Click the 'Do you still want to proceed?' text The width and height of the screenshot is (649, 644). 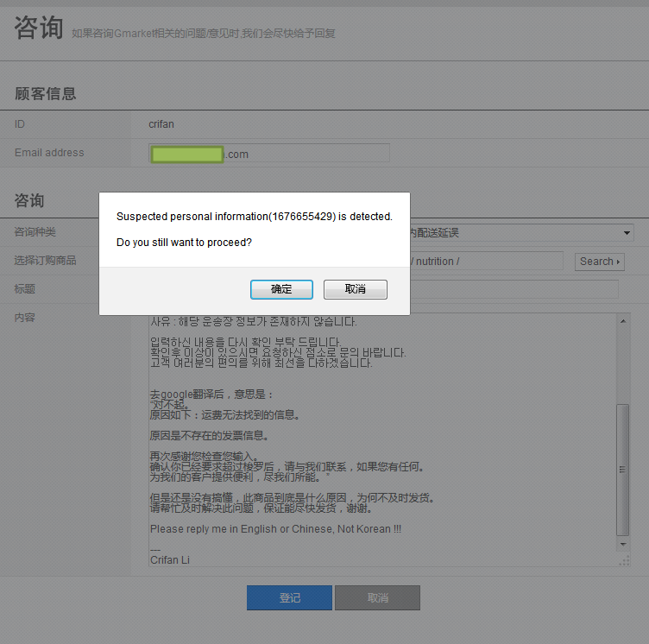184,243
